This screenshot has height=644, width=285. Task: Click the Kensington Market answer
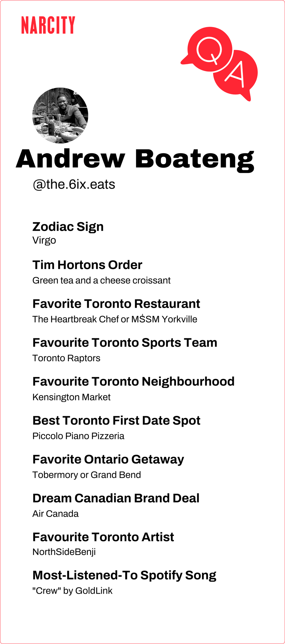[x=72, y=397]
